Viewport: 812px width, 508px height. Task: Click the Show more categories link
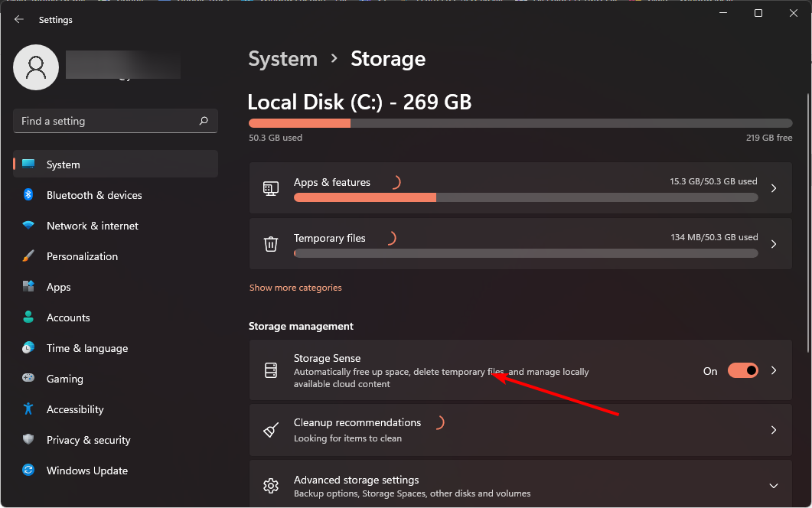(295, 287)
